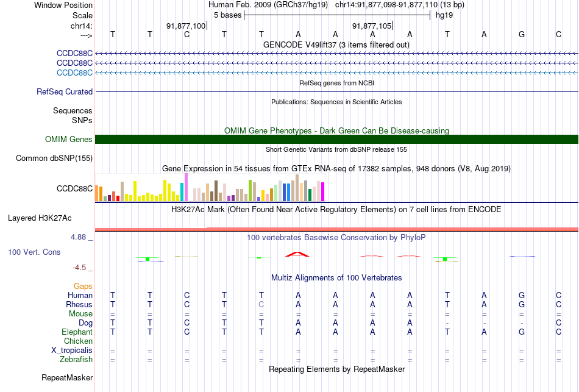Viewport: 579px width, 392px height.
Task: Click the Layered H3K27Ac track label
Action: tap(40, 218)
